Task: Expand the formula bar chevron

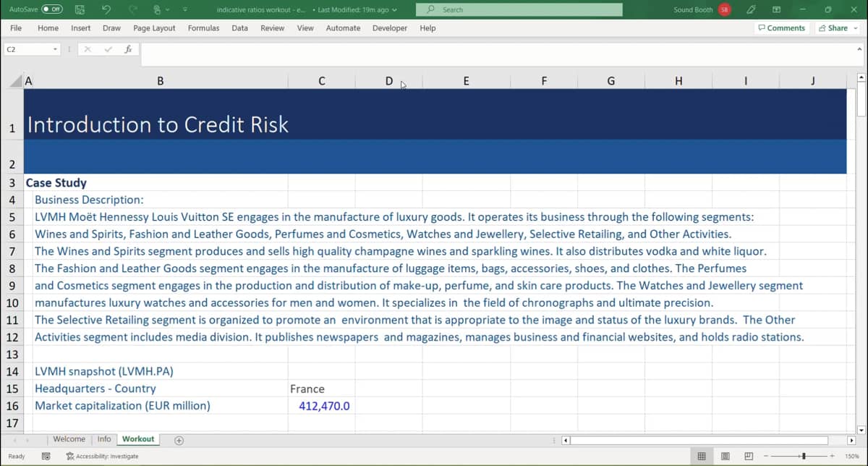Action: [x=859, y=49]
